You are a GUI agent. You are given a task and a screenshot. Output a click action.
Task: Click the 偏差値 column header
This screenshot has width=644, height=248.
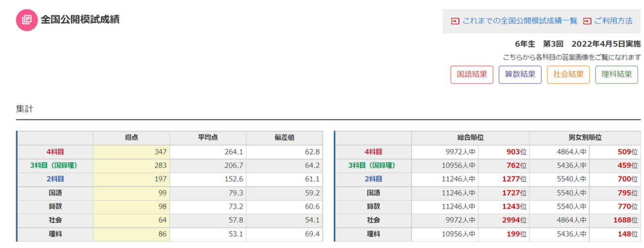[x=284, y=137]
